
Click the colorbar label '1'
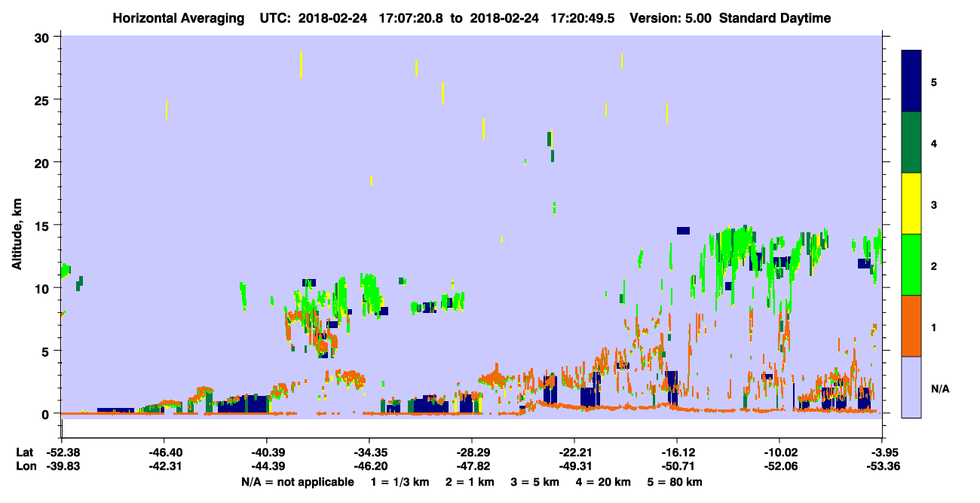934,327
